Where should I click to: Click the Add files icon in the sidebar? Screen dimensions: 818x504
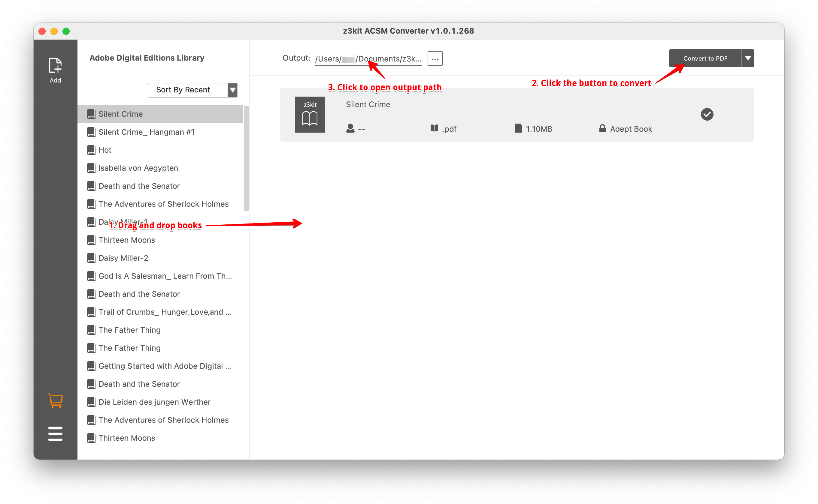coord(55,66)
